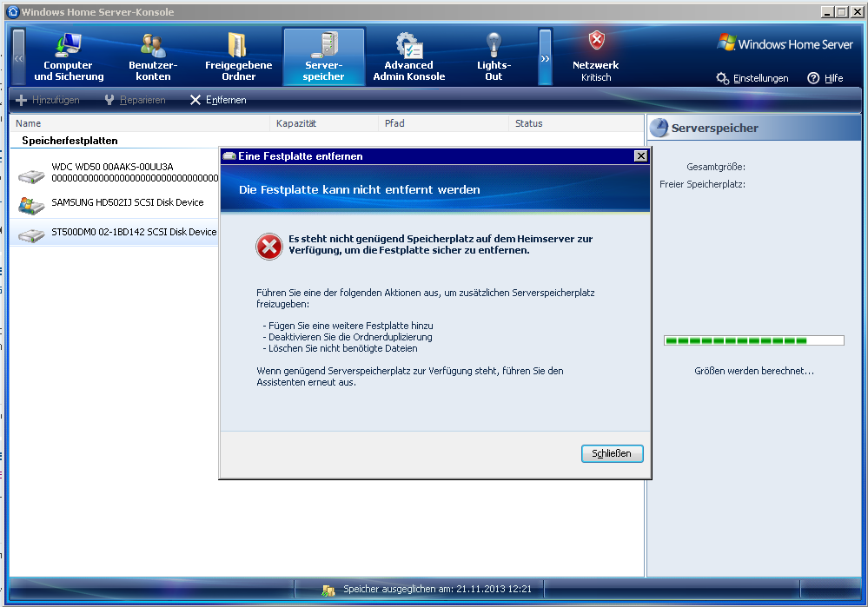Select the ST500DM0 02-1BD142 disk row

(133, 233)
